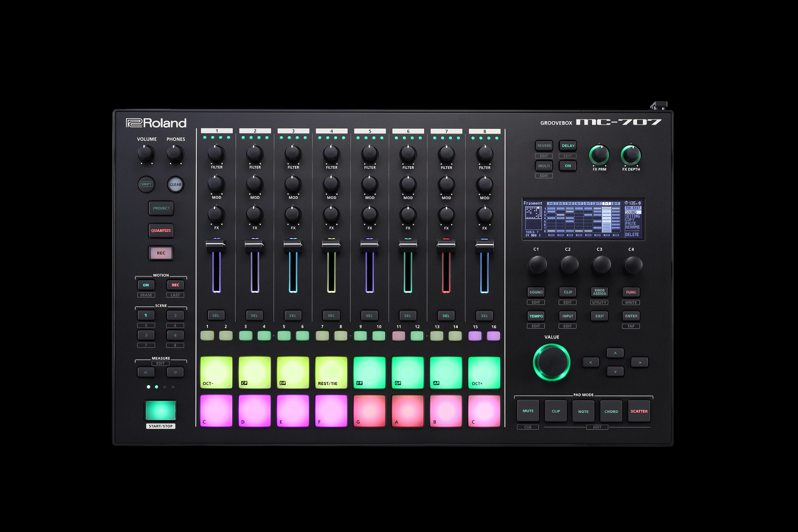Turn on MOTION recording with the REC button
798x532 pixels.
[175, 285]
